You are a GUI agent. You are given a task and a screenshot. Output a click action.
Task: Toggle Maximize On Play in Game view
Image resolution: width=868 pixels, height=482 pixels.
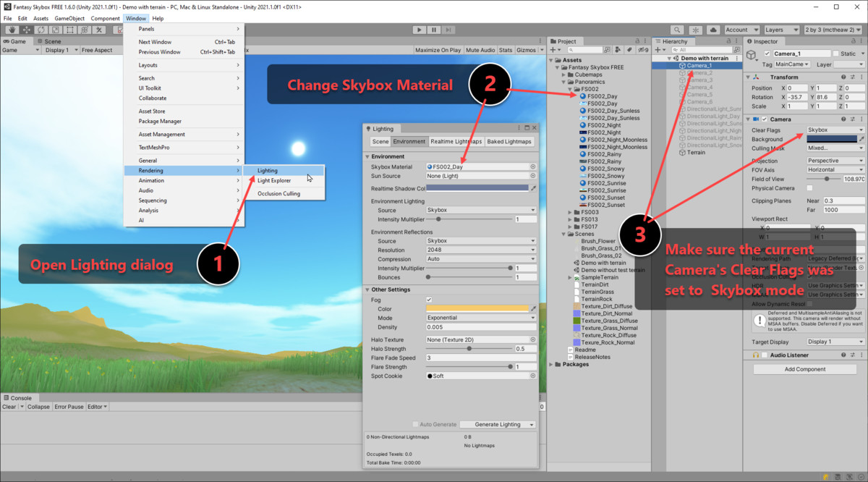[438, 50]
